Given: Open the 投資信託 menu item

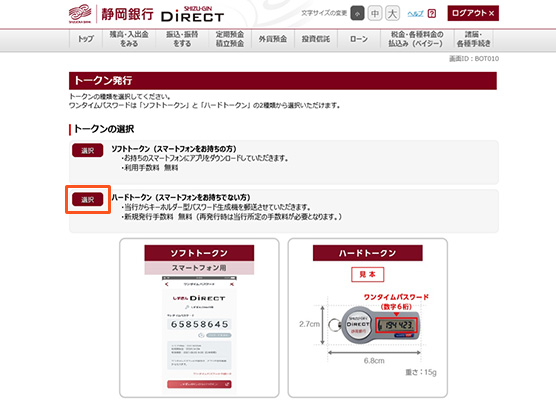Looking at the screenshot, I should click(x=316, y=39).
